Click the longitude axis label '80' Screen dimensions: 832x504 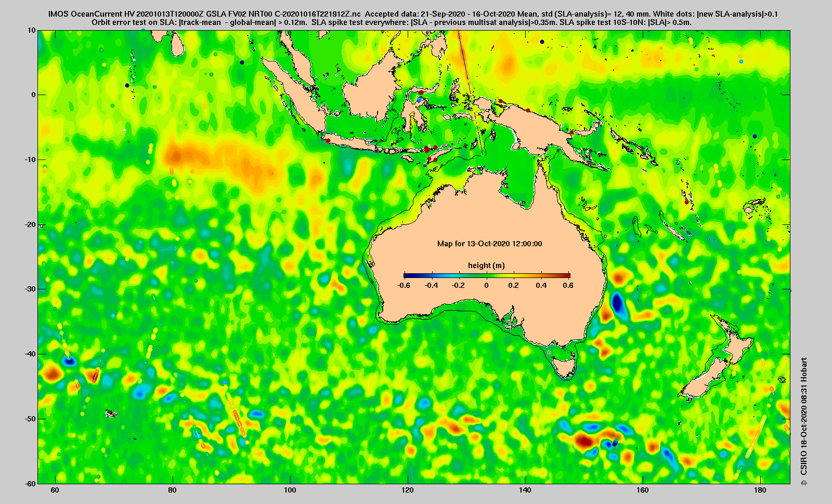coord(172,490)
